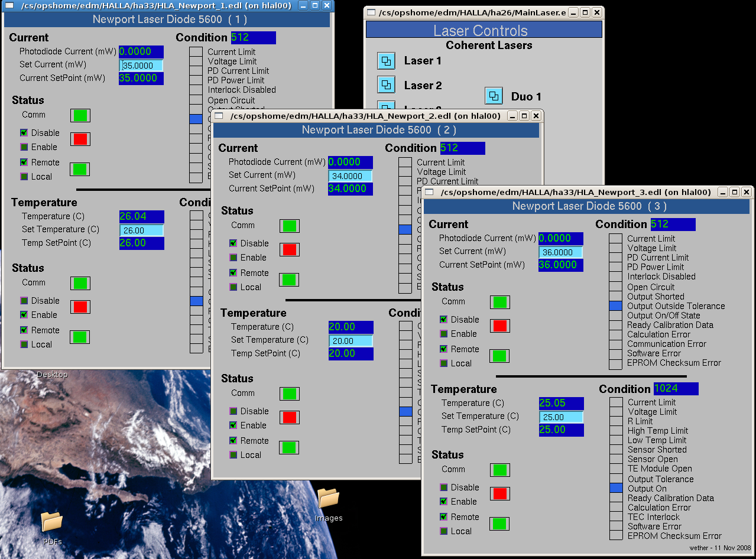
Task: Open window menu icon of HLA_Newport_1.edl title bar
Action: coord(9,5)
